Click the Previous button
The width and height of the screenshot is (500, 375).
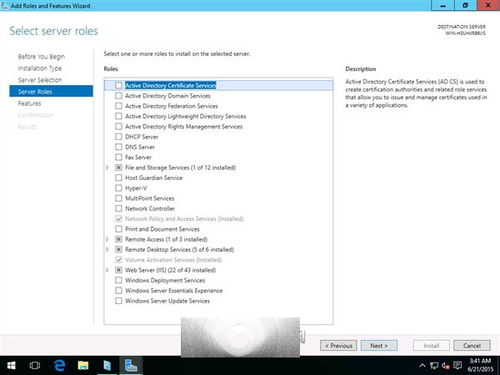coord(338,346)
